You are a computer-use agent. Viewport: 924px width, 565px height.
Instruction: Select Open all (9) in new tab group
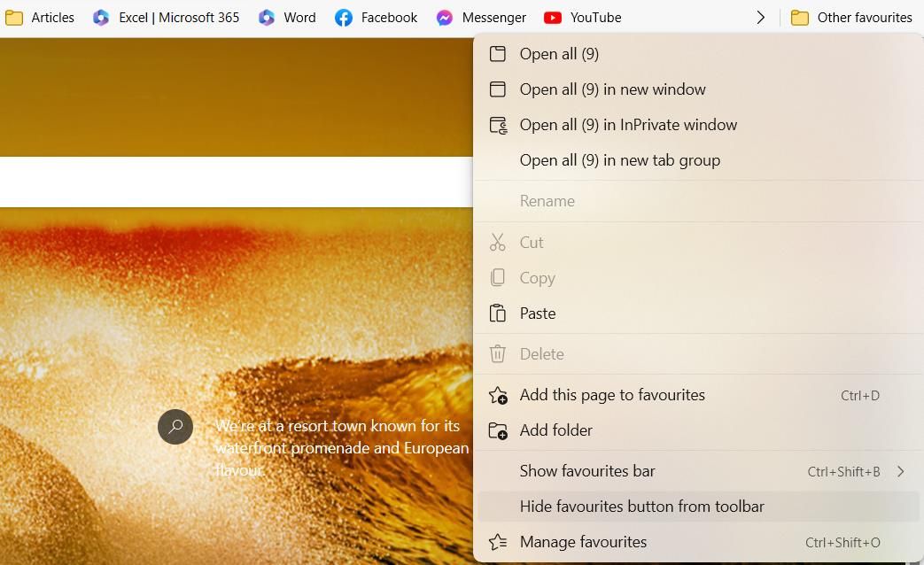[x=619, y=159]
